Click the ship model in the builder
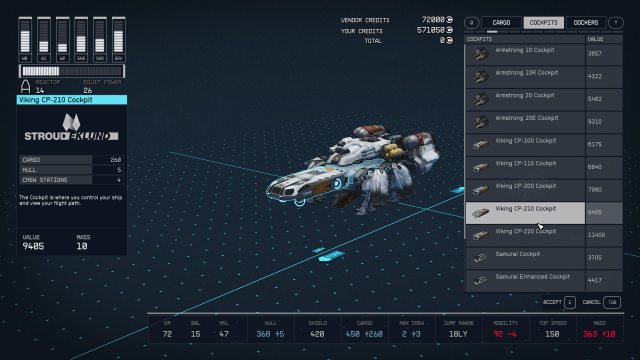Viewport: 640px width, 360px height. [353, 169]
